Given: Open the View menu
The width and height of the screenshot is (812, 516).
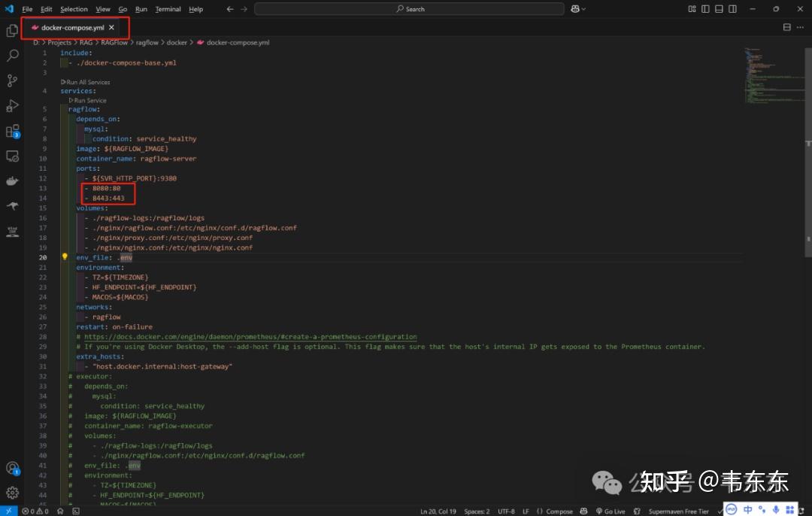Looking at the screenshot, I should (102, 9).
